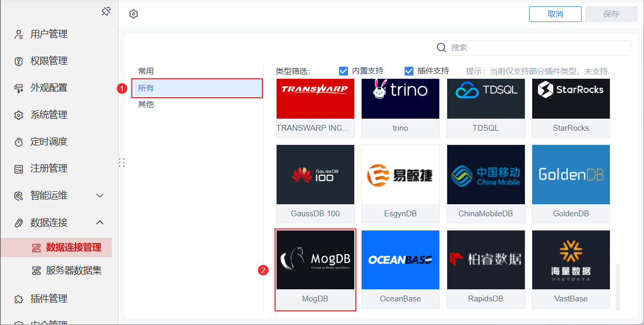Select the TRANSWARP database logo
This screenshot has width=644, height=325.
(315, 98)
